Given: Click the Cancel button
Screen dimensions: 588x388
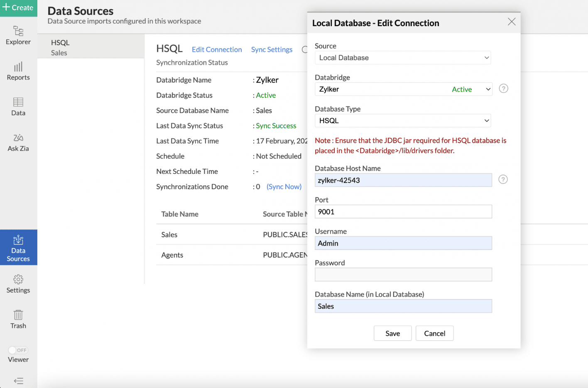Looking at the screenshot, I should click(434, 333).
